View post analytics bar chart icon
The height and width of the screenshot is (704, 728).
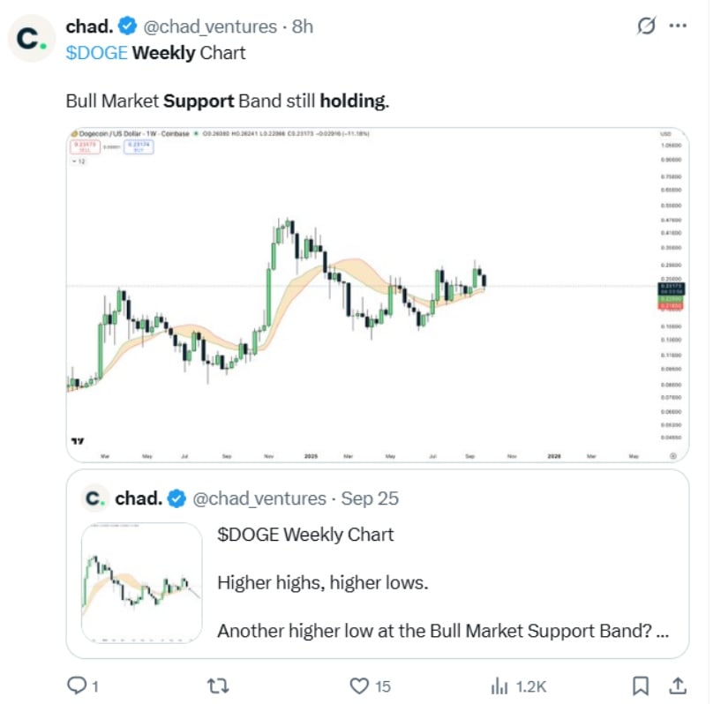pyautogui.click(x=499, y=685)
